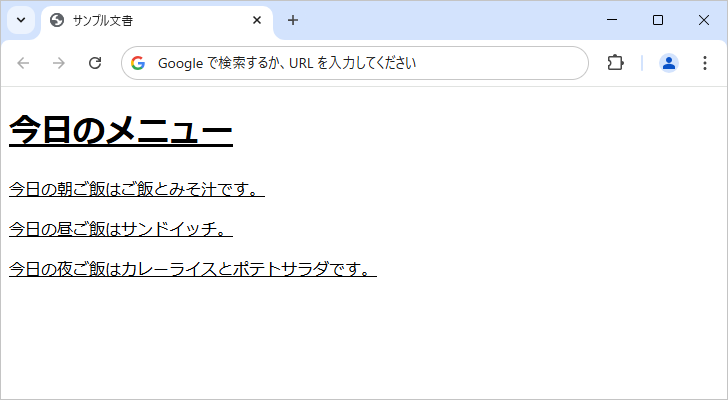Click the globe favicon on the tab
Screen dimensions: 728x400
pyautogui.click(x=57, y=20)
